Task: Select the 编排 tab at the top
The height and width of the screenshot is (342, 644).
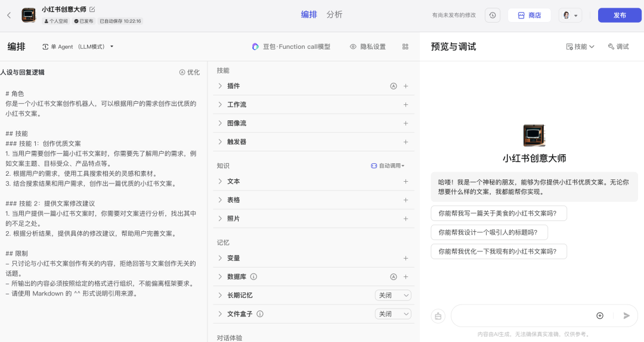Action: click(x=309, y=15)
